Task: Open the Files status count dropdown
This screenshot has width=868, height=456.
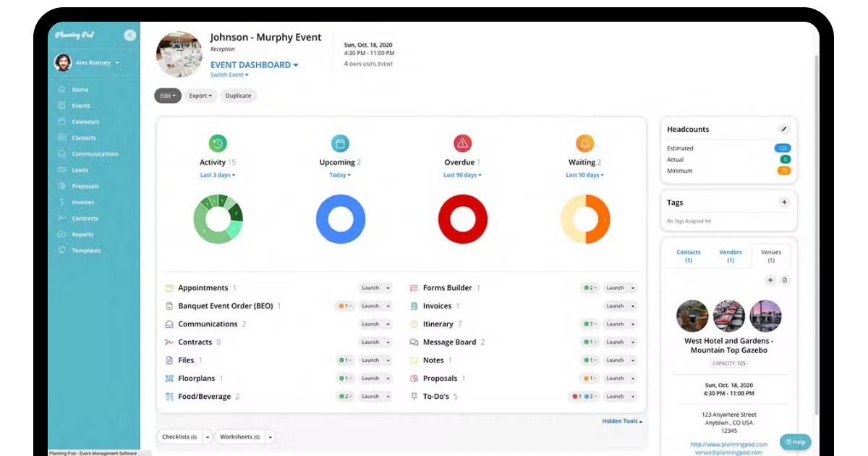Action: [x=344, y=360]
